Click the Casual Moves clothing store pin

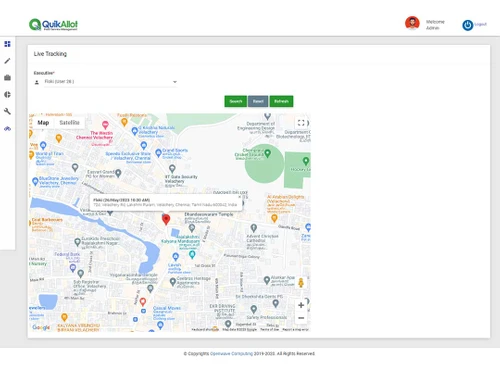point(160,325)
